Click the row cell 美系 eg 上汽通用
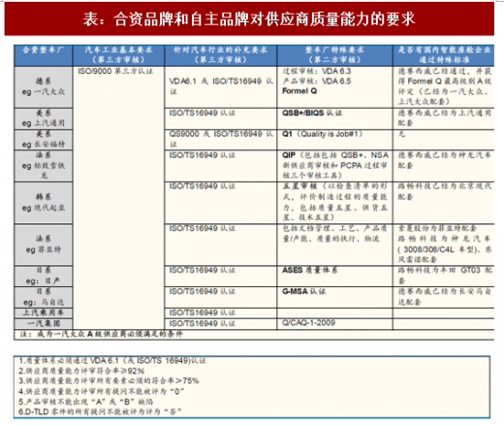The width and height of the screenshot is (504, 425). 44,118
